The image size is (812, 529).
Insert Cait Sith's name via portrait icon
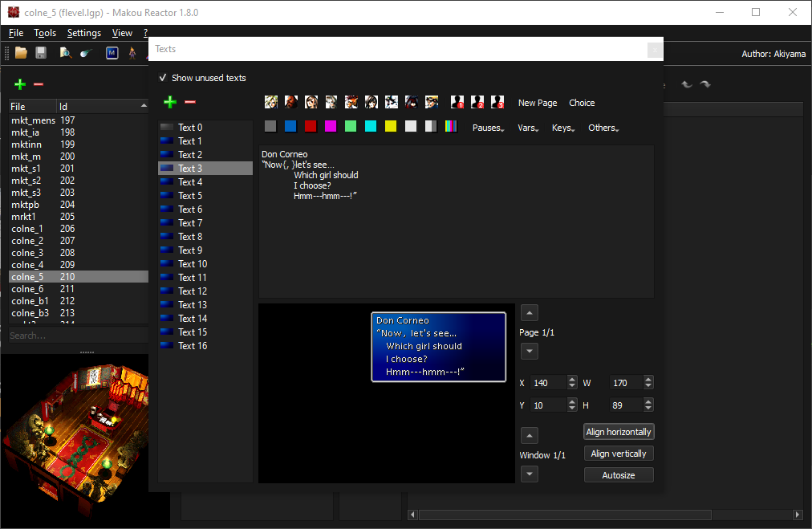point(392,102)
